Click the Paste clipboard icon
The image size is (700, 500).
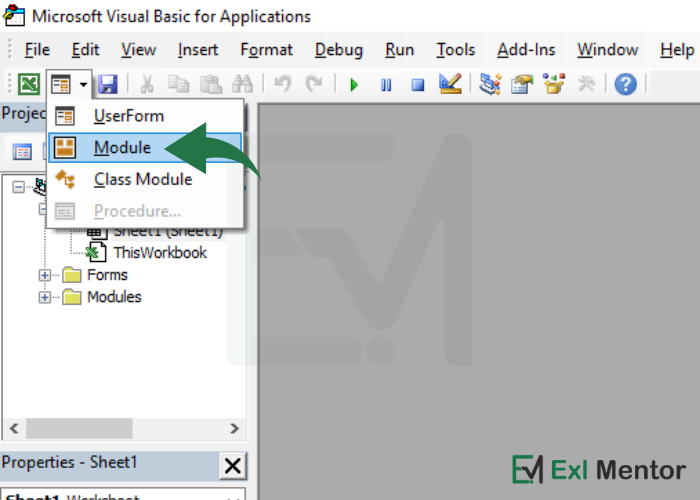click(x=210, y=84)
